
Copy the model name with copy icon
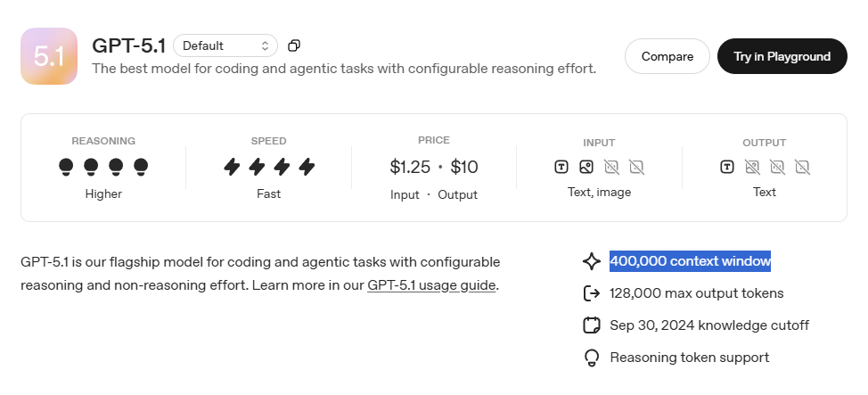(294, 45)
